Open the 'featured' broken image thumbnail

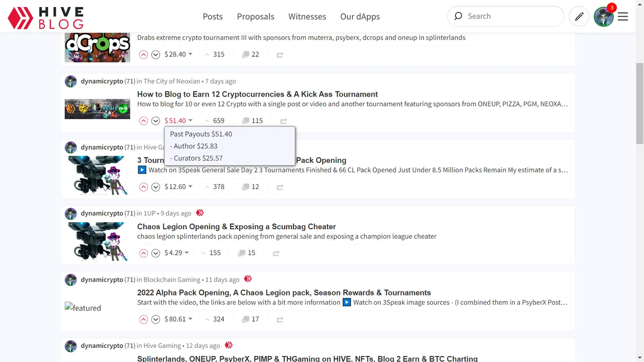[83, 308]
